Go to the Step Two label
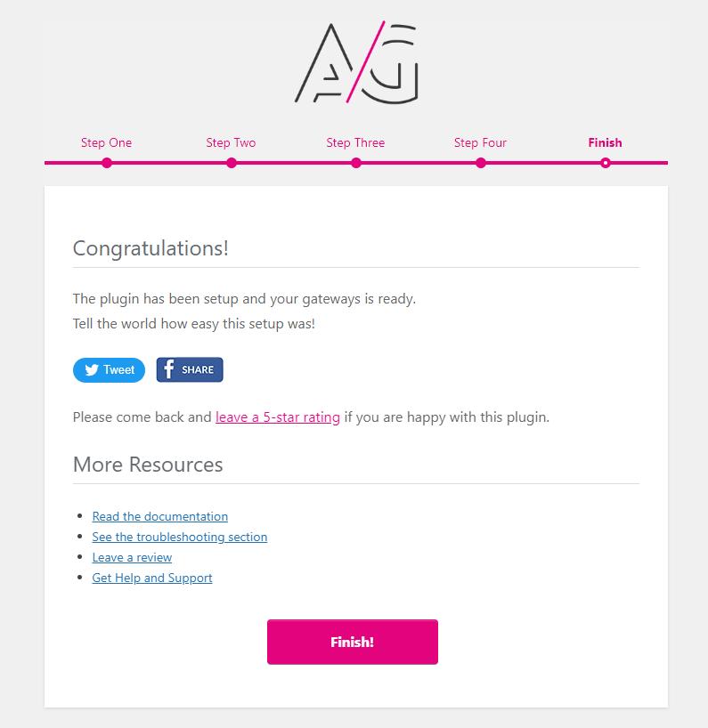The image size is (708, 728). (231, 142)
